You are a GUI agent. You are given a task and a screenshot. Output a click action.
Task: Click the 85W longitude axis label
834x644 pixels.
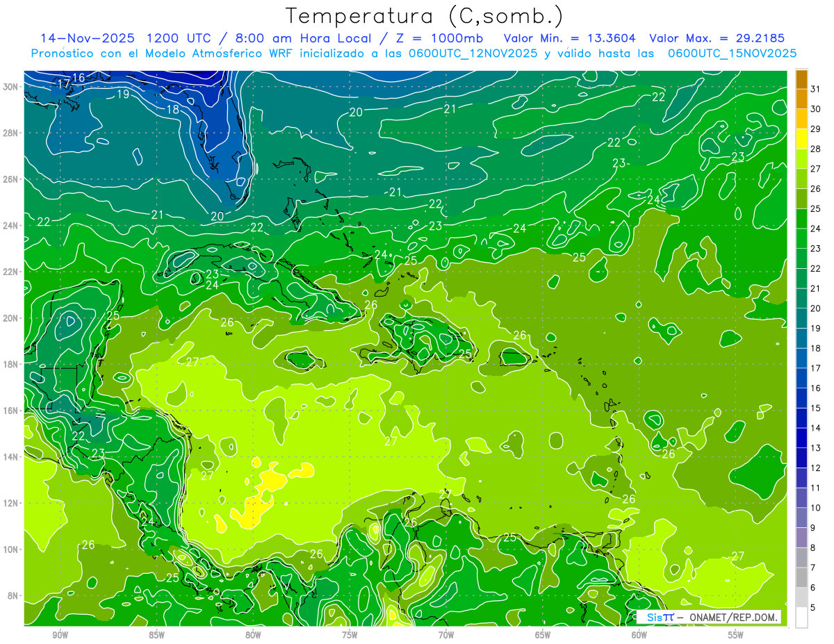point(156,635)
